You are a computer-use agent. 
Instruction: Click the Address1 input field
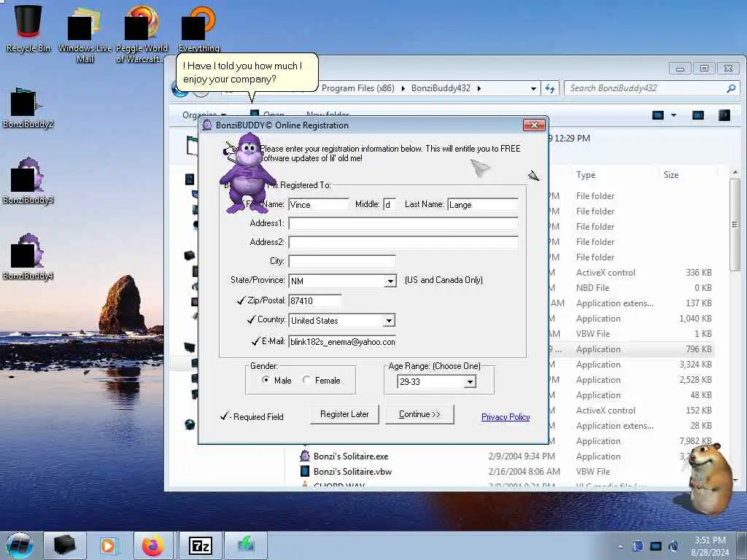403,223
